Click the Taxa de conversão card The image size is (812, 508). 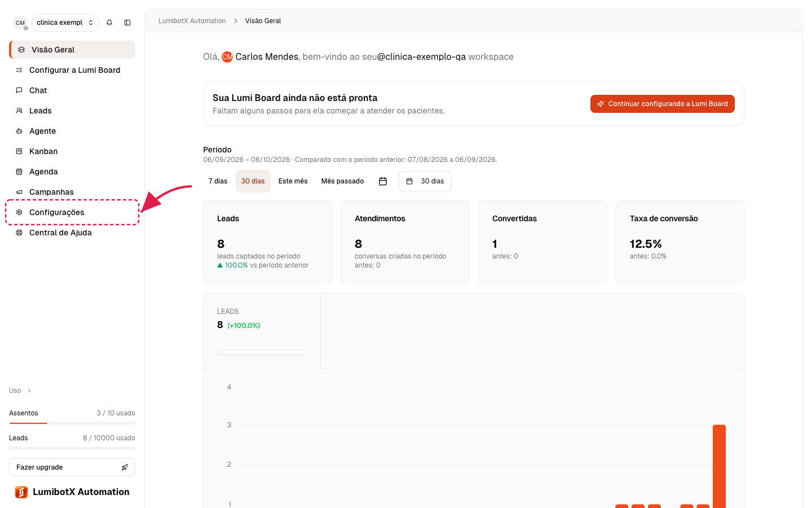point(680,242)
